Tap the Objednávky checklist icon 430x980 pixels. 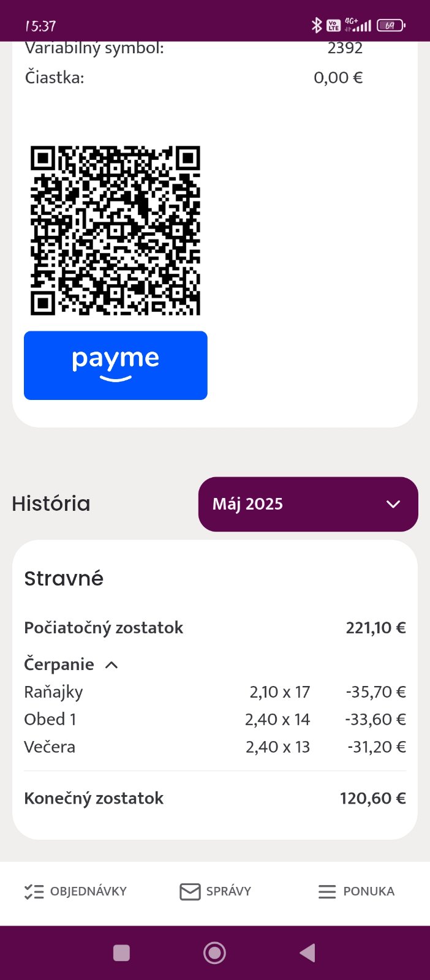(34, 891)
